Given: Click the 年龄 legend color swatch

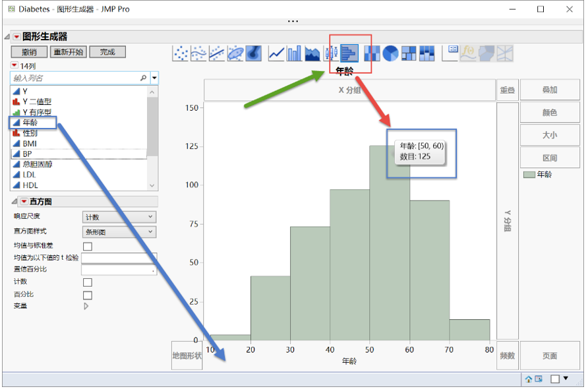Looking at the screenshot, I should click(529, 175).
